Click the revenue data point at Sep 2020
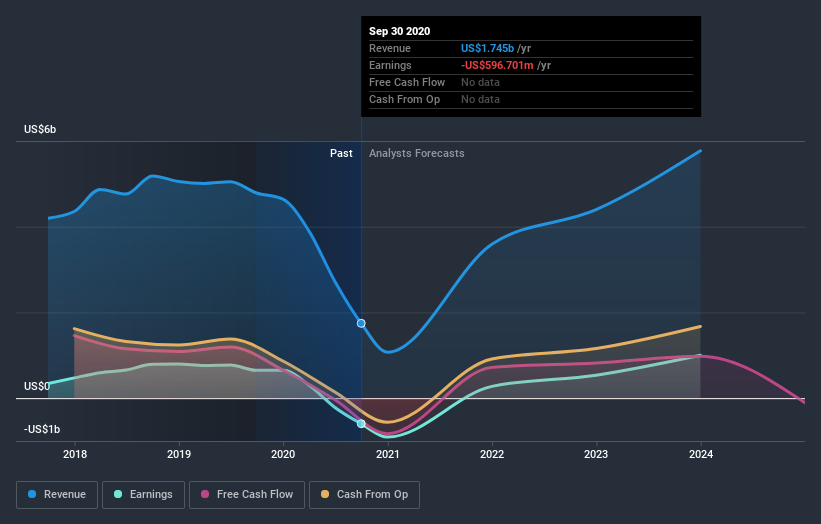 pos(361,324)
